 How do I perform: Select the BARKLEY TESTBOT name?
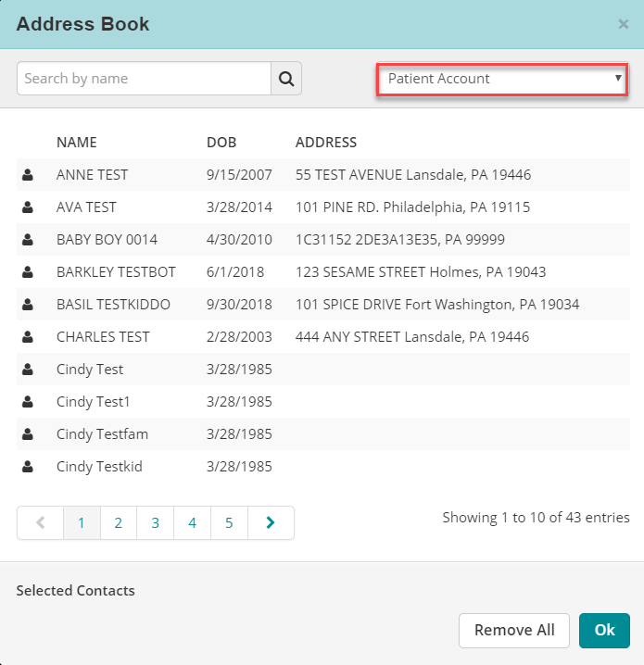(x=116, y=272)
